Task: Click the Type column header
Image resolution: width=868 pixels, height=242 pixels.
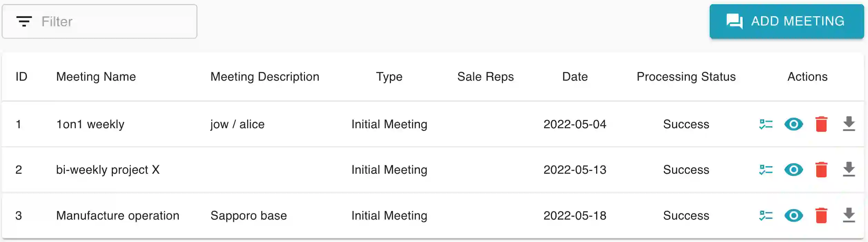Action: (389, 77)
